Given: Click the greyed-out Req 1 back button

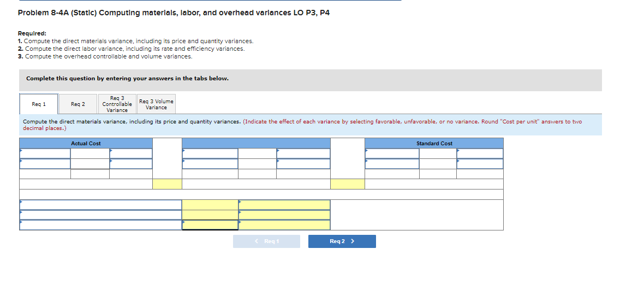Looking at the screenshot, I should pyautogui.click(x=266, y=241).
